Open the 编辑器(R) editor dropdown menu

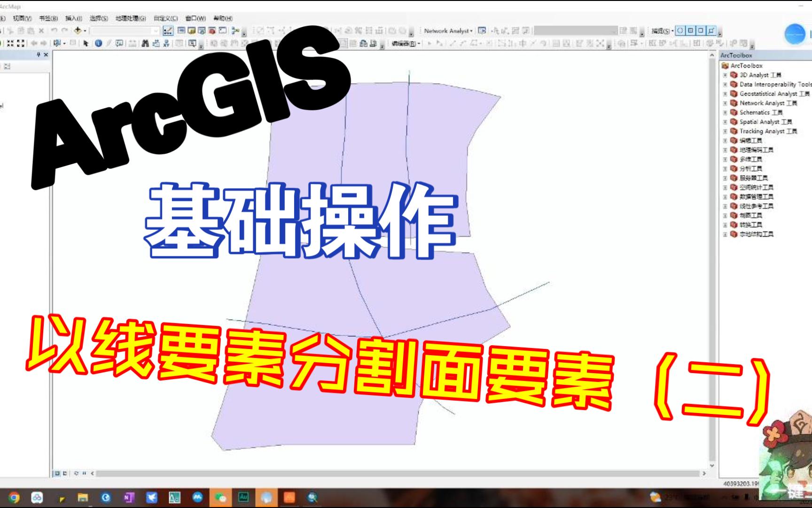coord(405,43)
